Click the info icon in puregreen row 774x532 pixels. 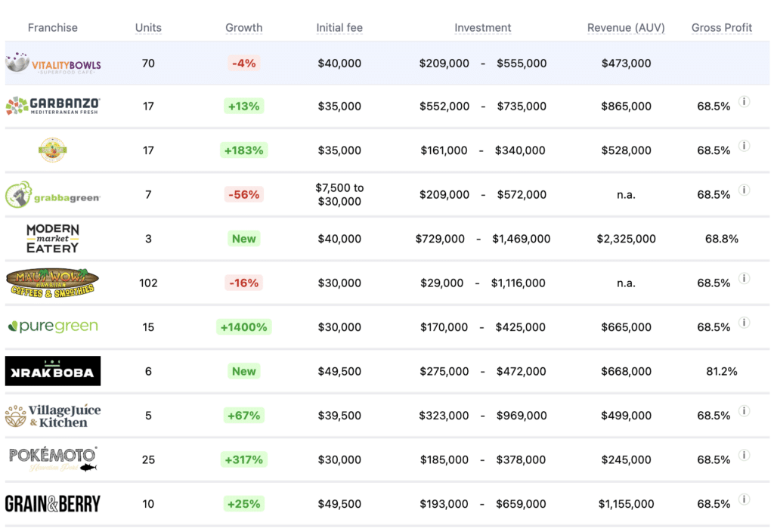[744, 322]
